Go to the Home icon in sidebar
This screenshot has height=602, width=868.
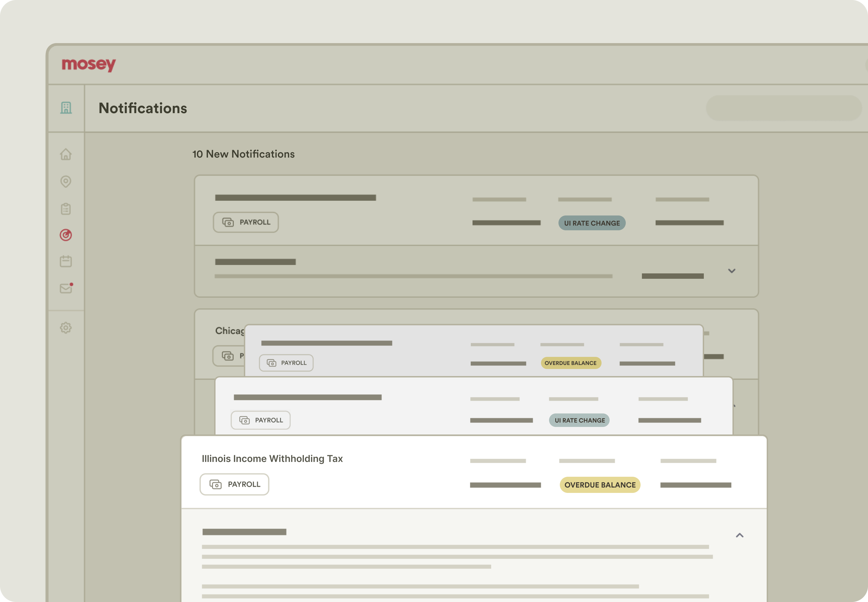pyautogui.click(x=66, y=154)
